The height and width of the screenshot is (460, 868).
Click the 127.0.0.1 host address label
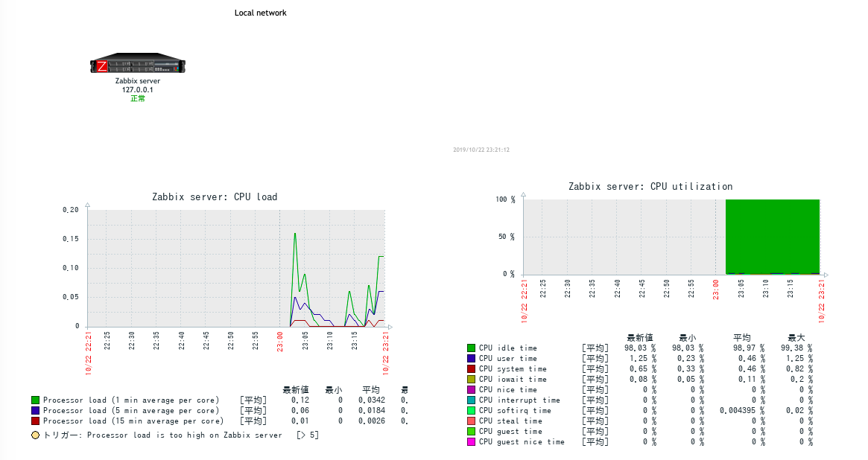[138, 89]
